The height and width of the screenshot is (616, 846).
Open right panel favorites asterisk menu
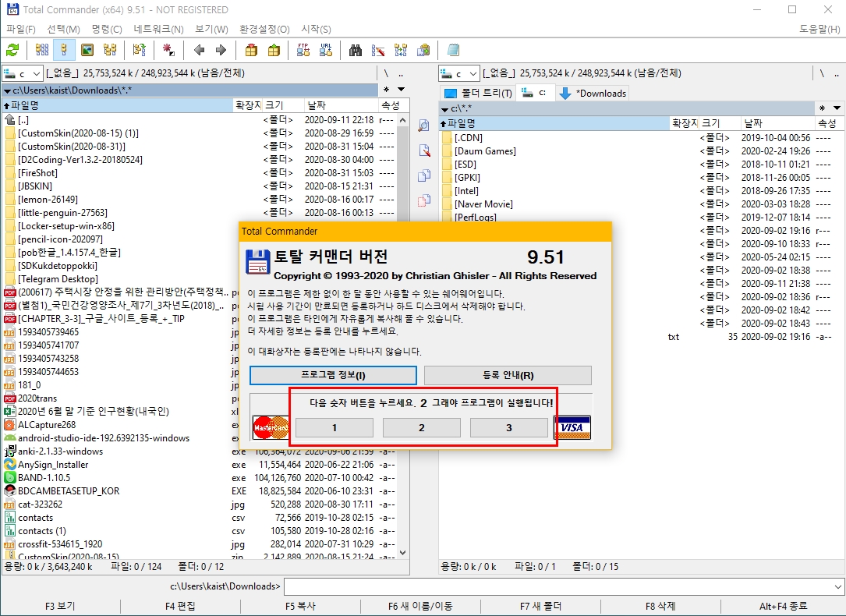822,108
